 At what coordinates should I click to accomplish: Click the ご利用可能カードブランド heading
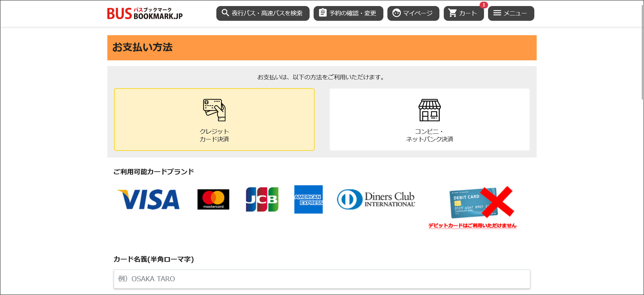tap(154, 172)
